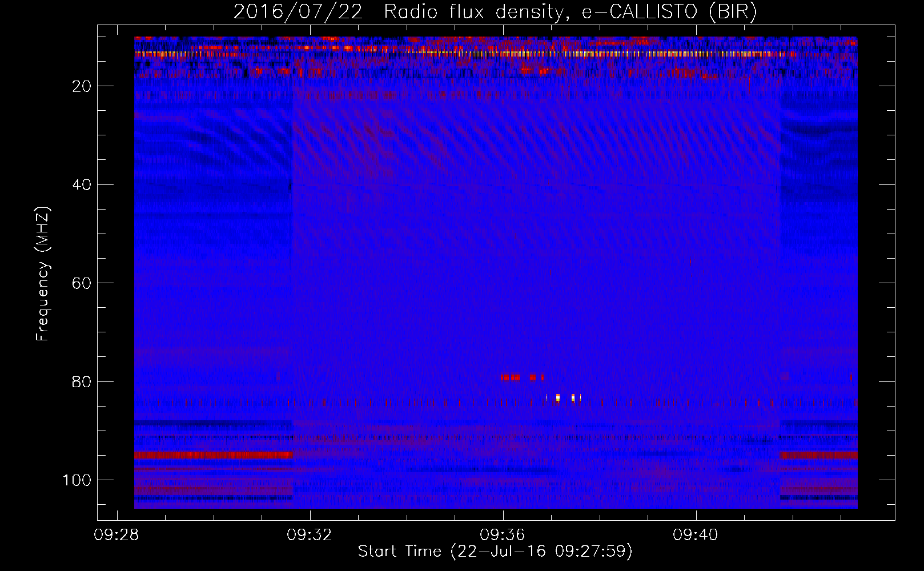Click the 09:40 time tick label
Image resolution: width=924 pixels, height=571 pixels.
pyautogui.click(x=696, y=536)
